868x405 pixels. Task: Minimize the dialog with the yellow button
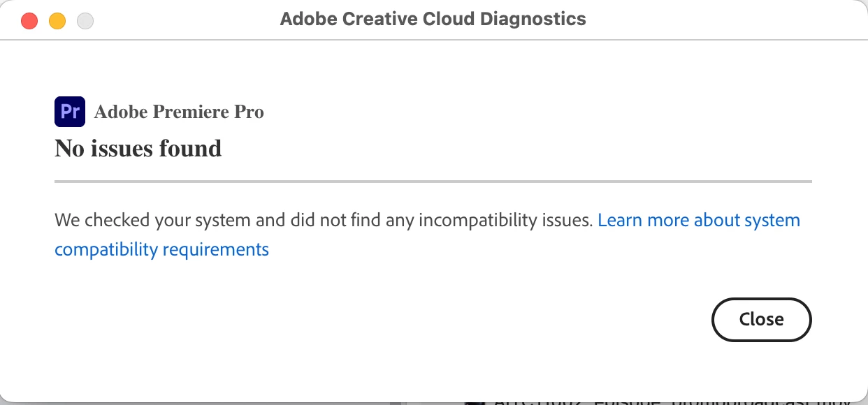[57, 20]
